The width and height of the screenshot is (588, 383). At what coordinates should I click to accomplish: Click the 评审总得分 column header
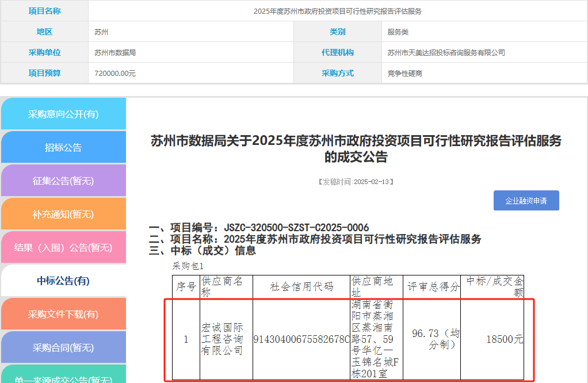click(x=432, y=287)
